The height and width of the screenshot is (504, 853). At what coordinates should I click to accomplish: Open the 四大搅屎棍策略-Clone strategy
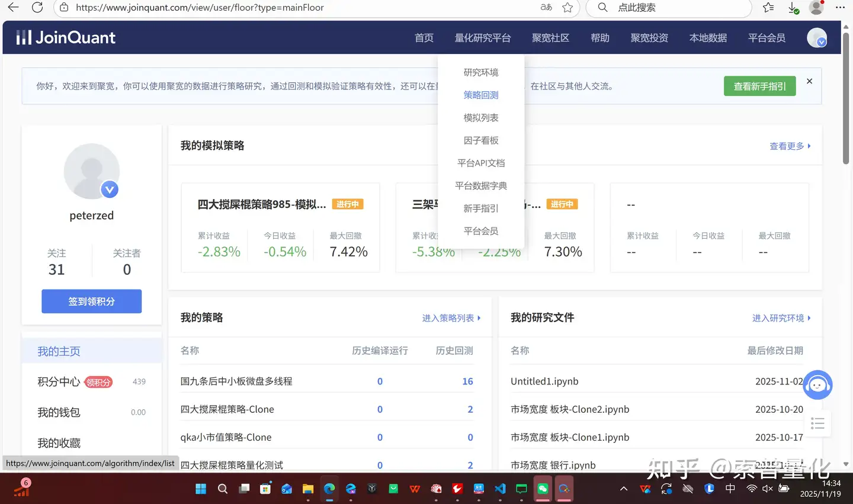(227, 409)
